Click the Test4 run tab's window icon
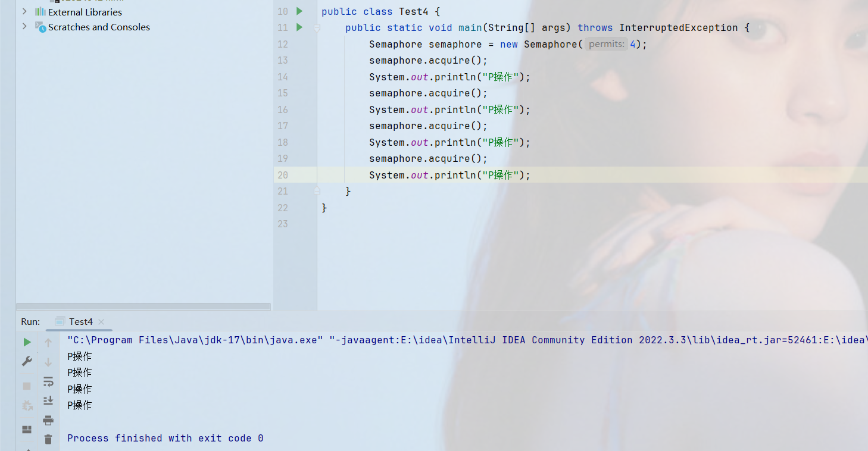Viewport: 868px width, 451px height. tap(60, 321)
